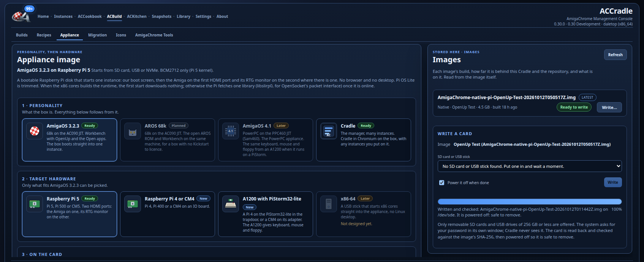644x262 pixels.
Task: Click the write progress bar at 100%
Action: [x=530, y=202]
